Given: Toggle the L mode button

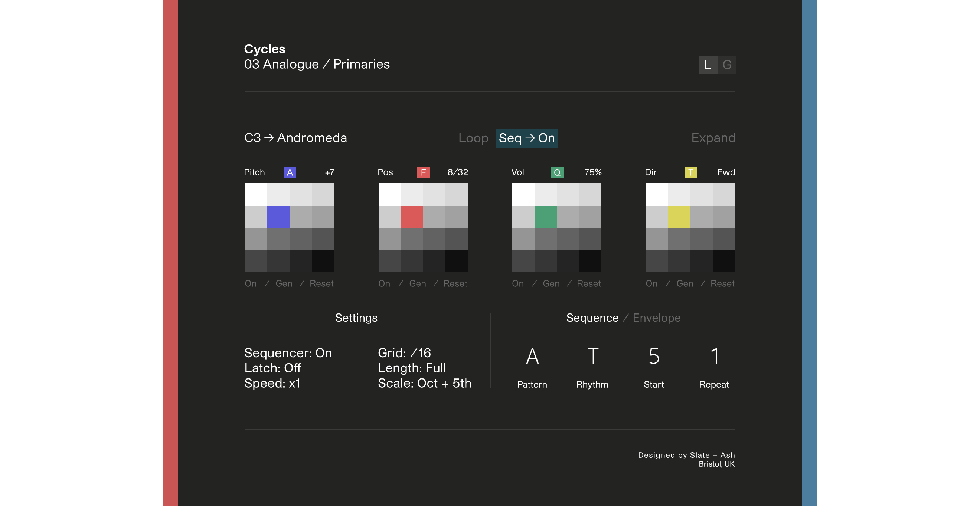Looking at the screenshot, I should (x=708, y=65).
